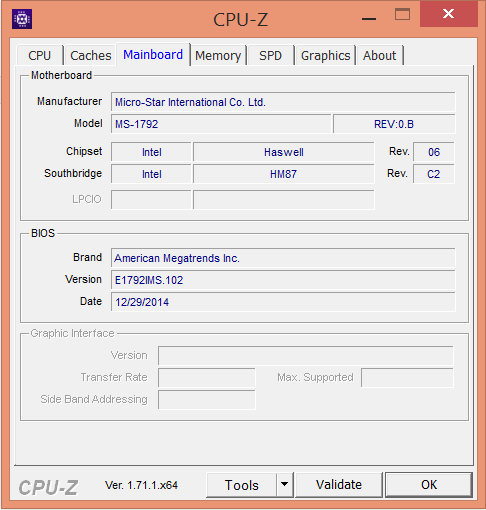Switch to the Caches tab
The width and height of the screenshot is (486, 510).
tap(90, 55)
